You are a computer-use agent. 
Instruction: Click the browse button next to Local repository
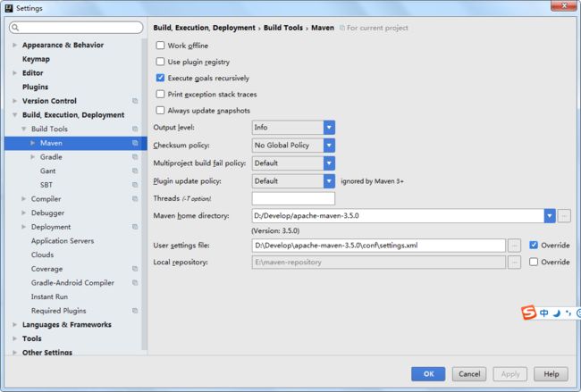point(514,262)
